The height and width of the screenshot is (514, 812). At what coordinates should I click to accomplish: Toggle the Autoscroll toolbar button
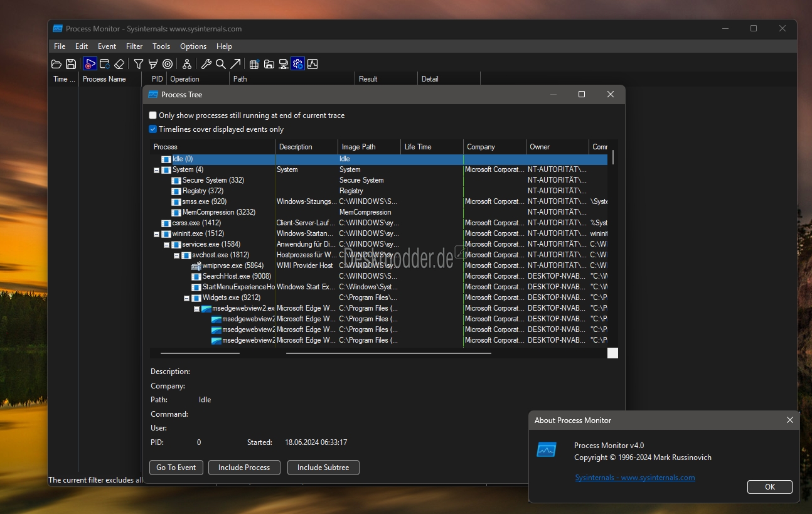(x=105, y=64)
